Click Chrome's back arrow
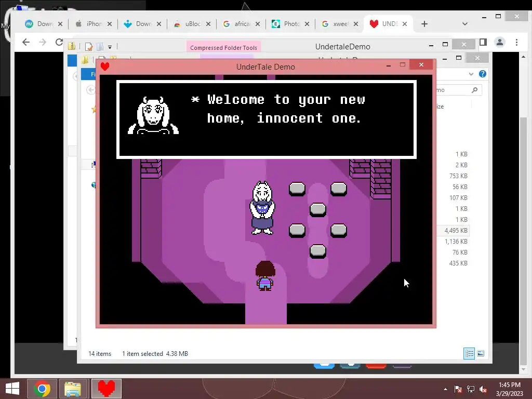This screenshot has height=399, width=532. pos(26,42)
